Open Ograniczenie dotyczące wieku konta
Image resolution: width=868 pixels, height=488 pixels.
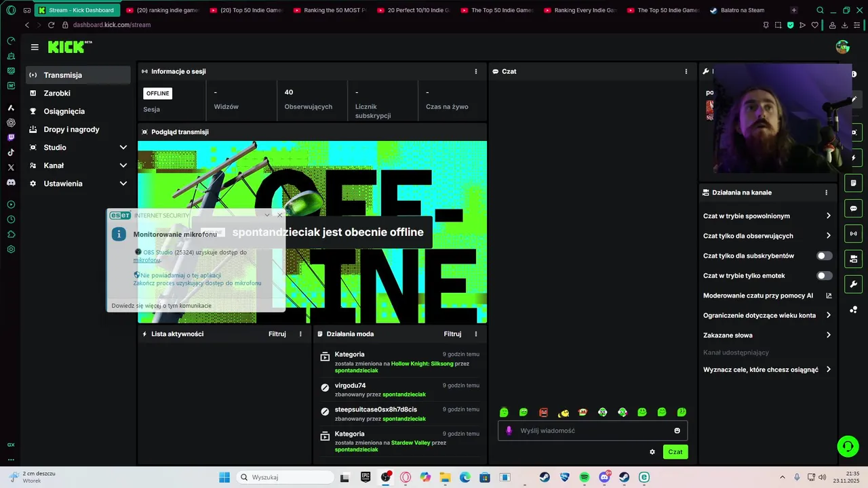[767, 315]
